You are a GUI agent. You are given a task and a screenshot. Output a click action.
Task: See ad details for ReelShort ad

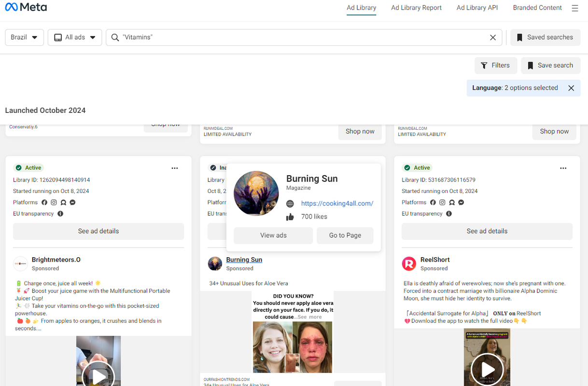[487, 231]
